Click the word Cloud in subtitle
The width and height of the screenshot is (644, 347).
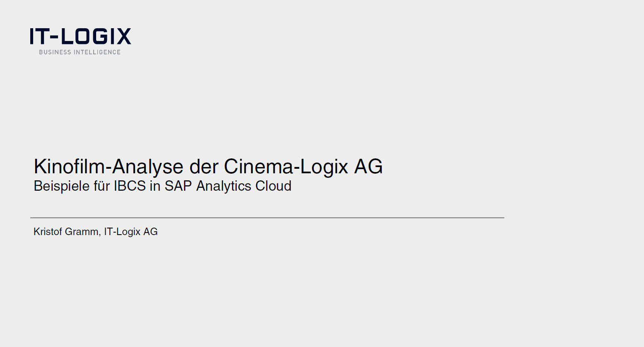(274, 186)
